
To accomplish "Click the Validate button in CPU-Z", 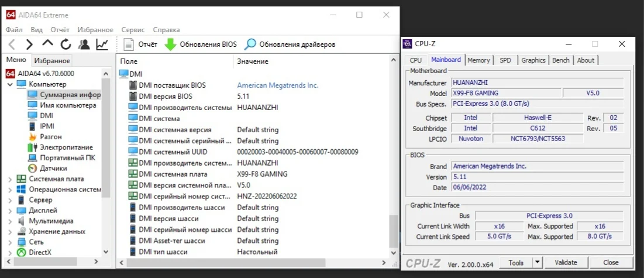I will coord(566,262).
